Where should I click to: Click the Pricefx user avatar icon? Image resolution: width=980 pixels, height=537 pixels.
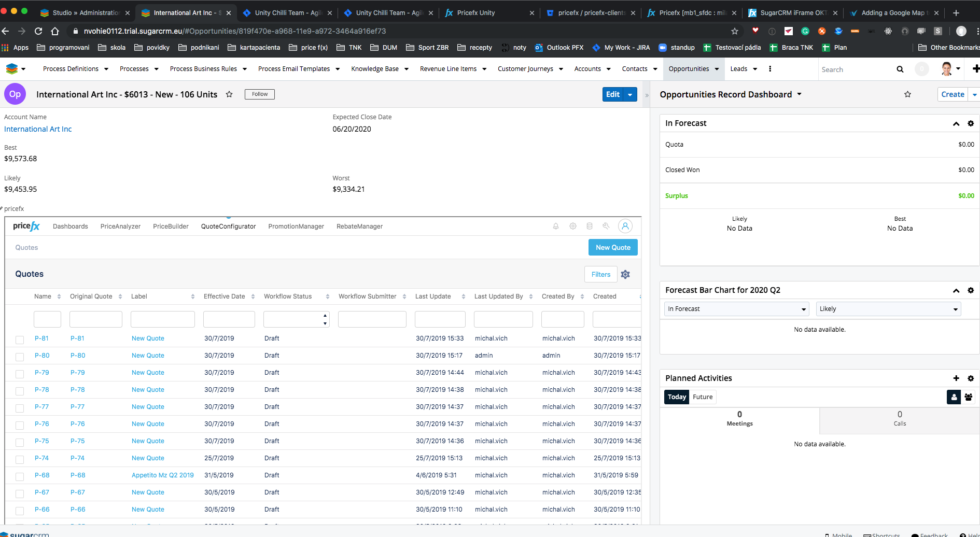tap(625, 226)
